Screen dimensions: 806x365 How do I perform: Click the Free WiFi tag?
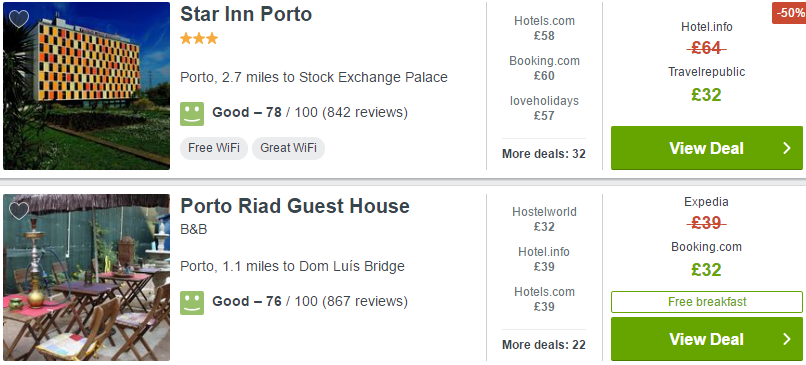(214, 148)
